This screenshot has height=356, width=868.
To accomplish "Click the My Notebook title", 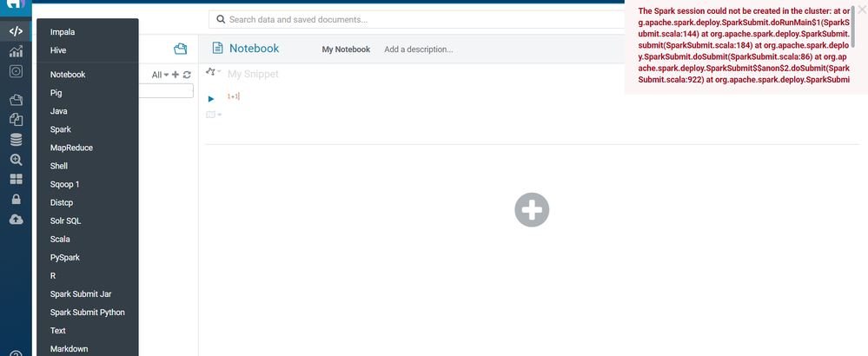I will pos(346,49).
